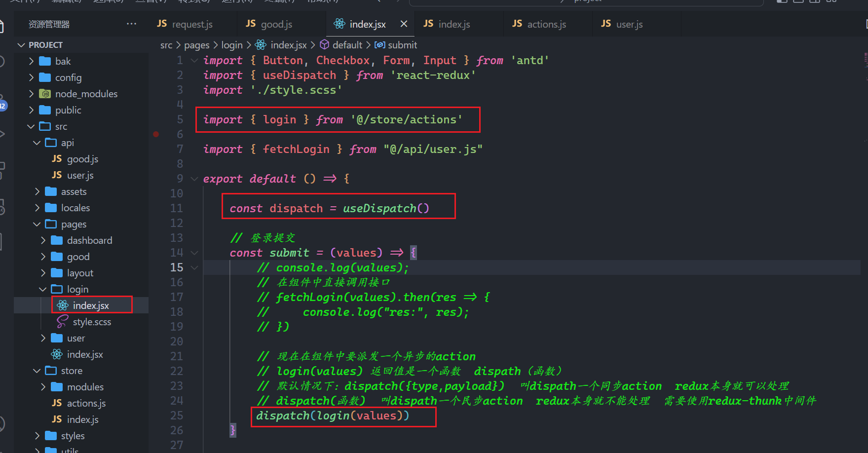Open explorer more actions (three dots)
This screenshot has width=868, height=453.
tap(131, 24)
